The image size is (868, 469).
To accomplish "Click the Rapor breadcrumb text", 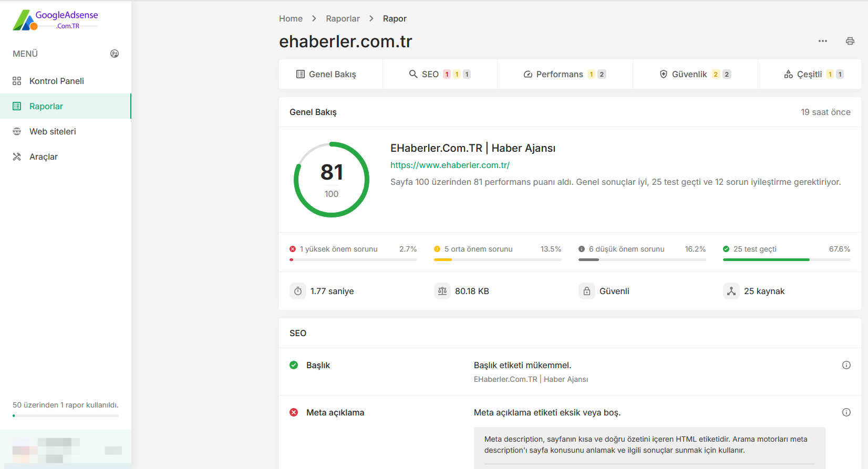I will (395, 18).
